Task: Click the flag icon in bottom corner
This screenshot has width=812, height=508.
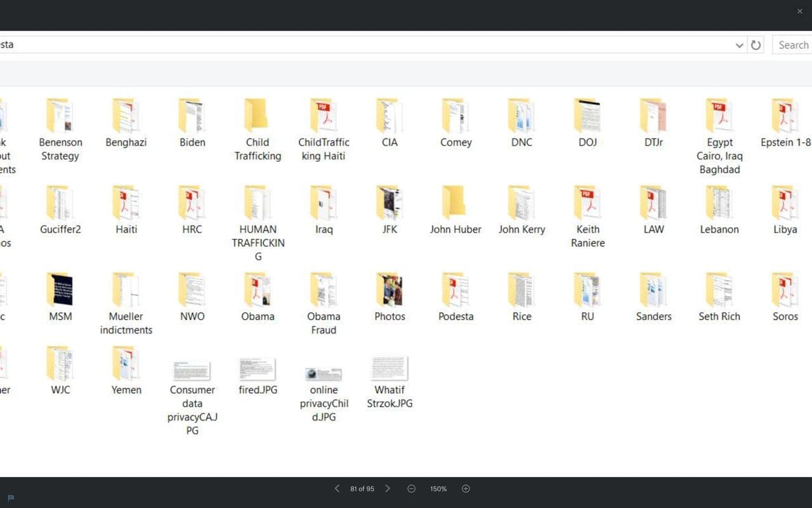Action: [x=11, y=498]
